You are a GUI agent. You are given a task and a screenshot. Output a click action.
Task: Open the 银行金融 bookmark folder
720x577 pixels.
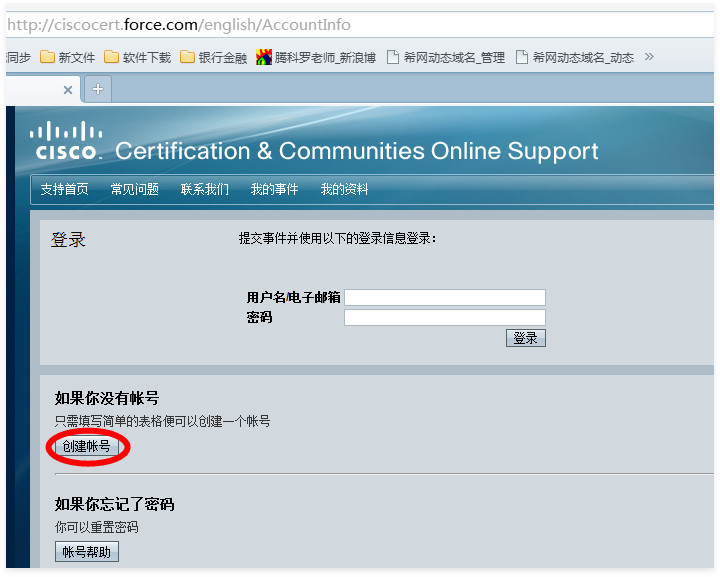point(214,57)
